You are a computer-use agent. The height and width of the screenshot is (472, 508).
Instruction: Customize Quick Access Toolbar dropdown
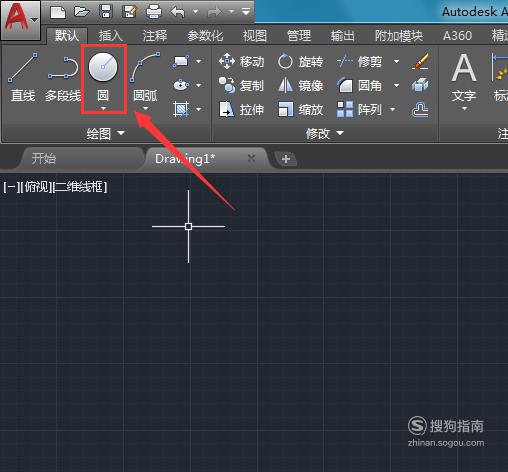click(246, 12)
